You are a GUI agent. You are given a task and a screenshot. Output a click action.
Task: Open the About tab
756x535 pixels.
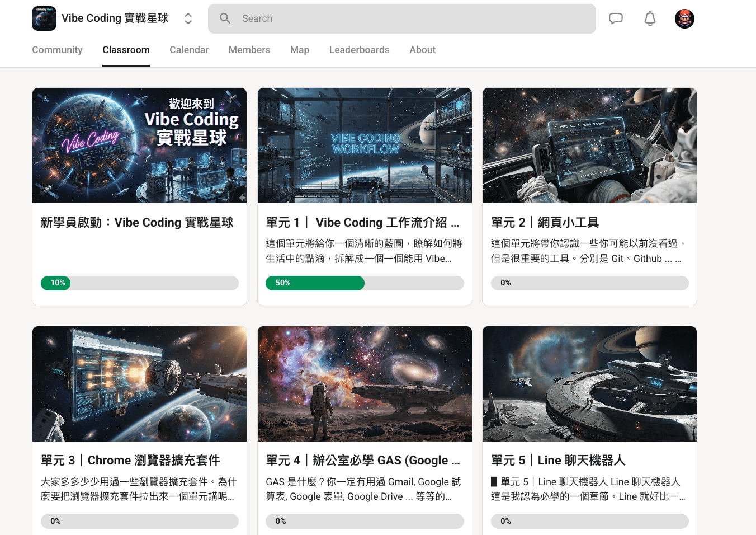pyautogui.click(x=422, y=50)
